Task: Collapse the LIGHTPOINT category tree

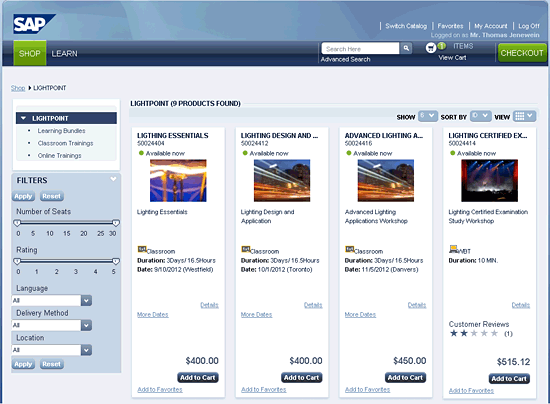Action: click(x=24, y=118)
